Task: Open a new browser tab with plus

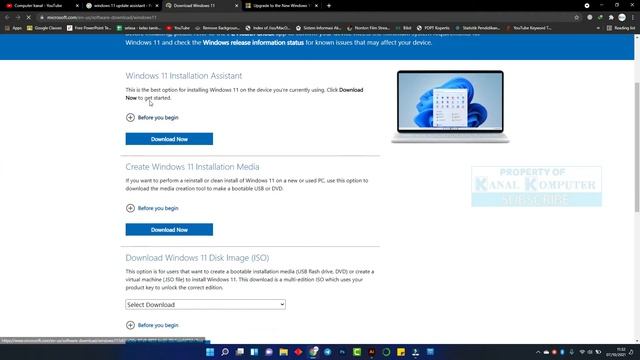Action: 329,6
